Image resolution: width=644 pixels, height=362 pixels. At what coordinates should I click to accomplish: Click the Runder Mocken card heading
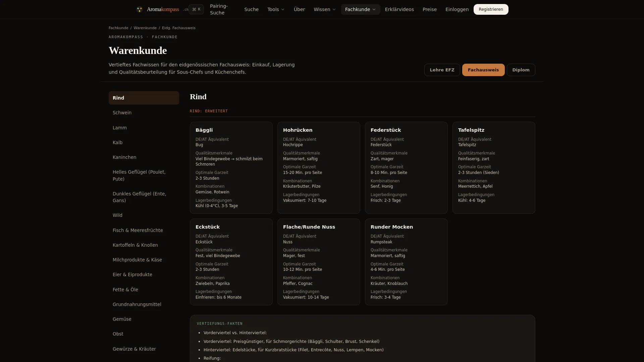pos(391,227)
